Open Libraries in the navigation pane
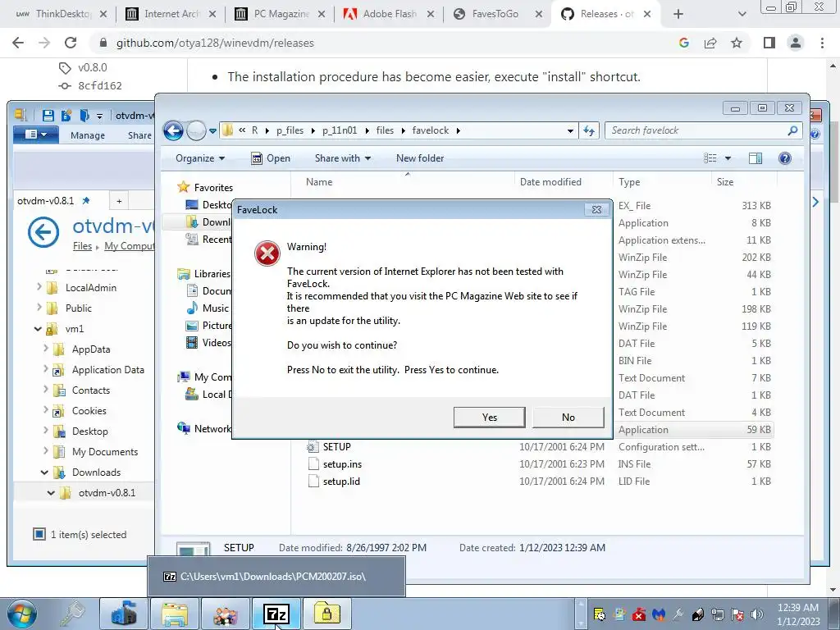 [212, 274]
